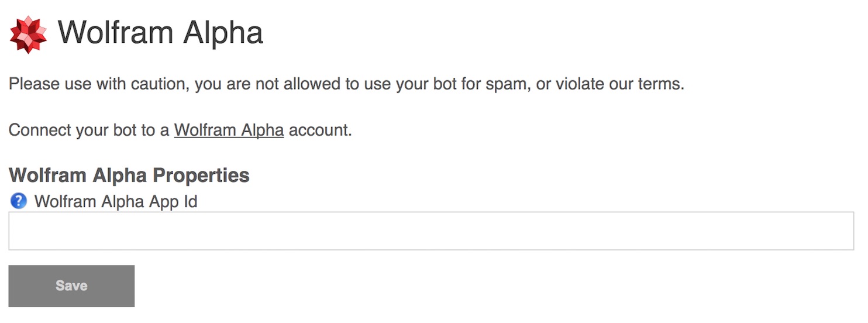
Task: Click the gray Save button
Action: point(71,286)
